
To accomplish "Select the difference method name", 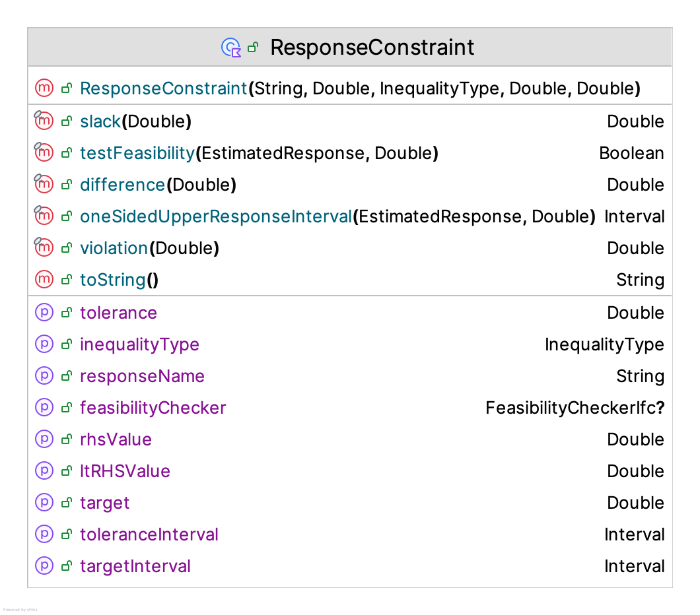I will [123, 185].
